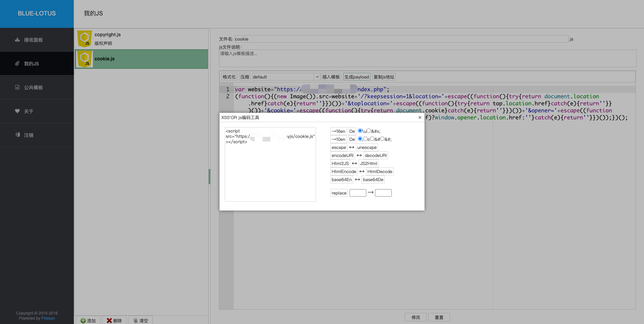644x324 pixels.
Task: Click the script payload textarea in dialog
Action: click(x=270, y=164)
